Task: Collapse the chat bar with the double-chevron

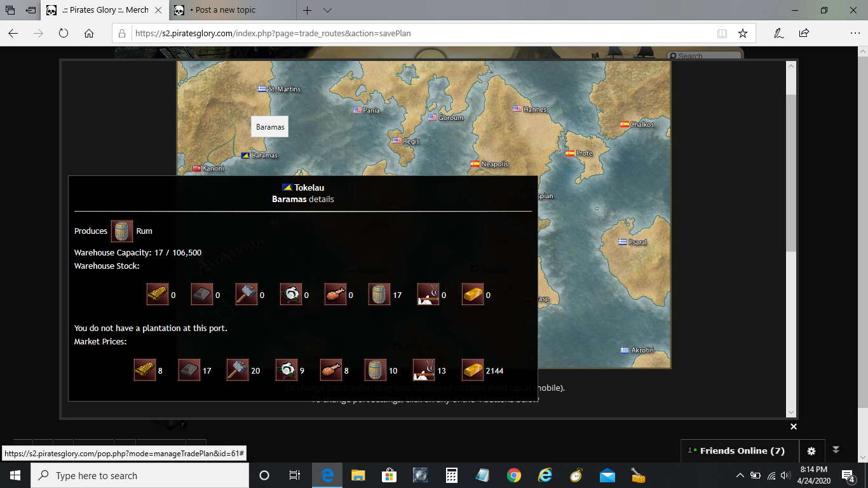Action: 836,449
